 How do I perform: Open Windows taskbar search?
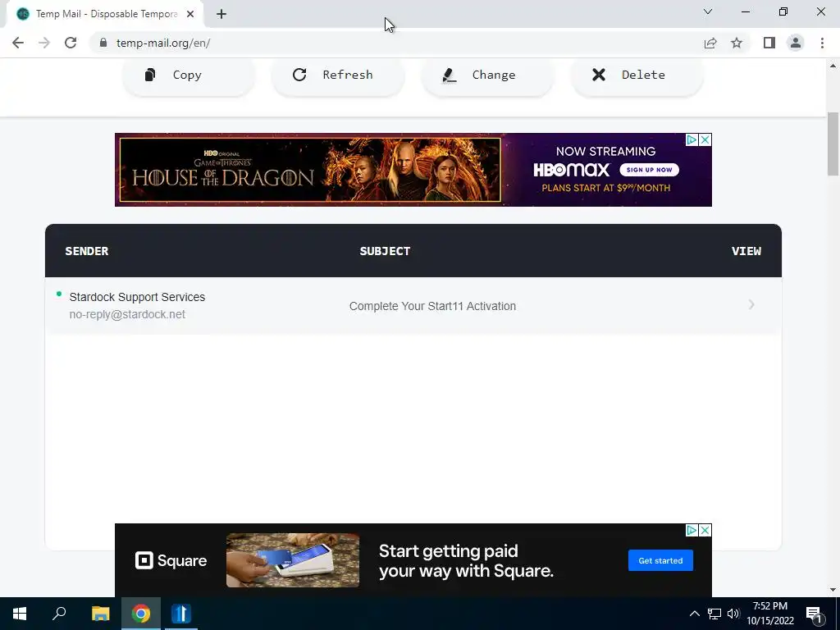click(x=59, y=614)
